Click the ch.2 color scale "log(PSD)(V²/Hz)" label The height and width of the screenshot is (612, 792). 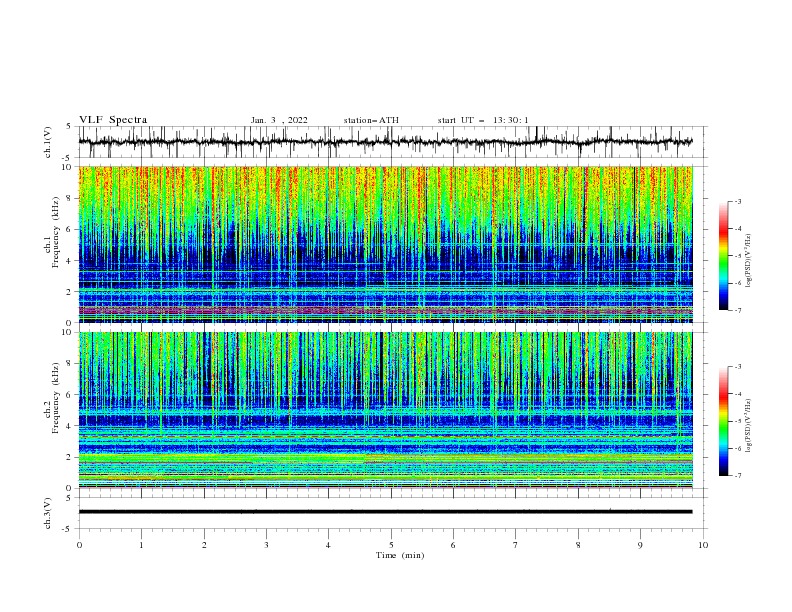pyautogui.click(x=749, y=425)
